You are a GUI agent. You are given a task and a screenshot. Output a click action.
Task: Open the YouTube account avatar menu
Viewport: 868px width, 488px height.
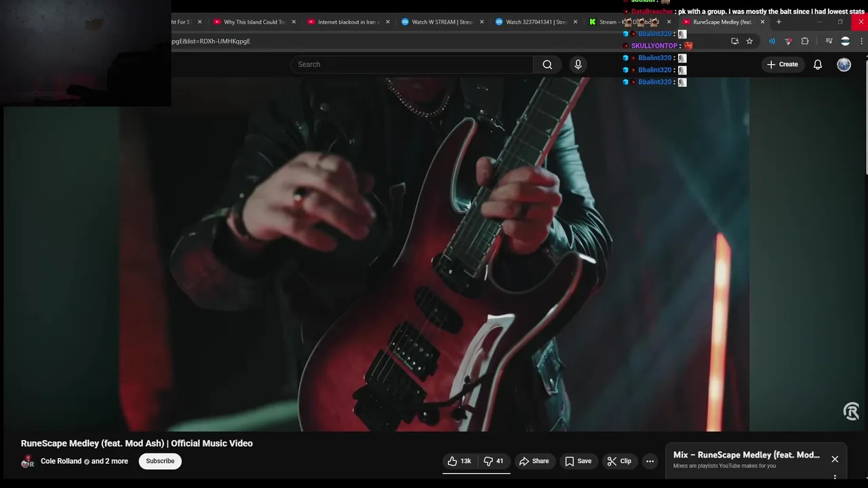(x=844, y=64)
